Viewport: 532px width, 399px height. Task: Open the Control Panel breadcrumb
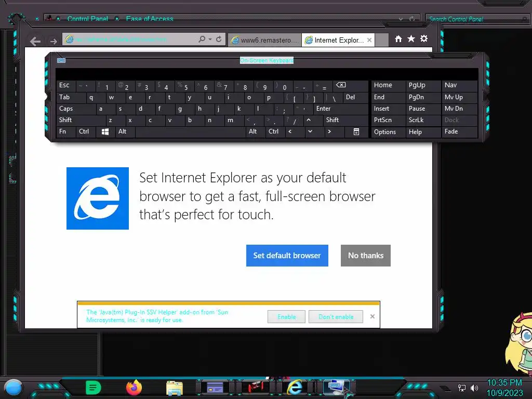[x=87, y=19]
